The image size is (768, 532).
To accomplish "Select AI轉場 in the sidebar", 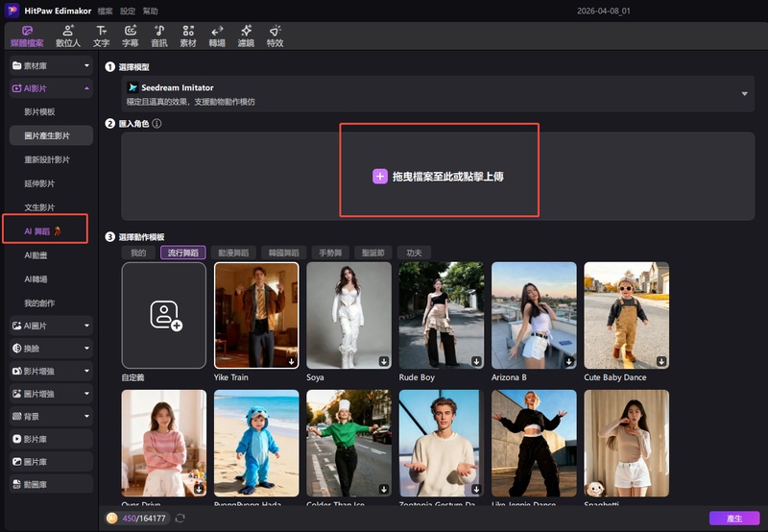I will tap(36, 279).
